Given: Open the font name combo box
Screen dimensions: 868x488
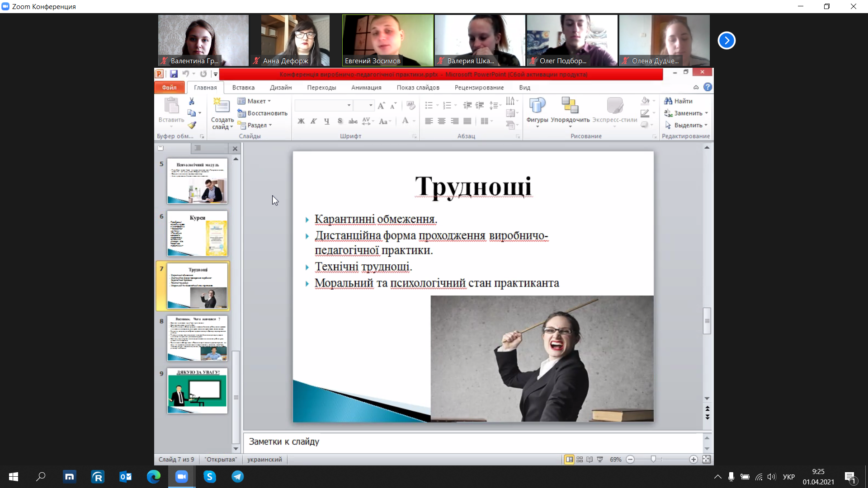Looking at the screenshot, I should (323, 105).
